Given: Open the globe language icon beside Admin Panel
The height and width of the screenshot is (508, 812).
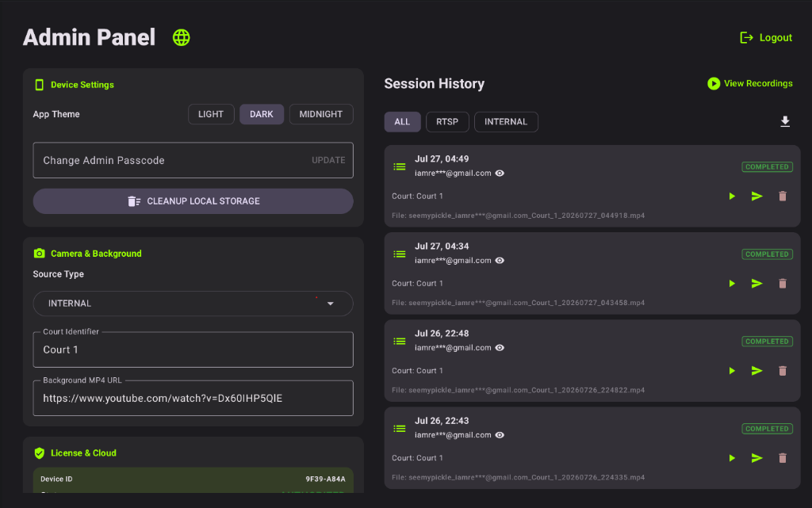Looking at the screenshot, I should 182,37.
